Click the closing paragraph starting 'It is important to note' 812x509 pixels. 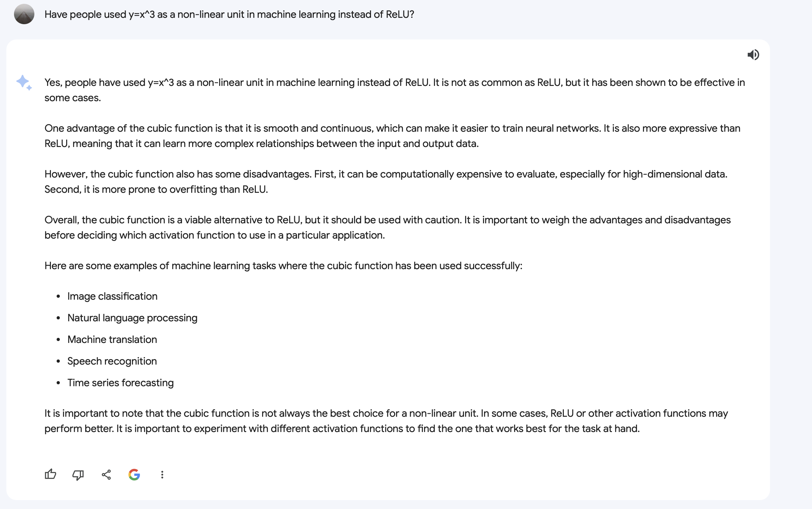[x=386, y=421]
